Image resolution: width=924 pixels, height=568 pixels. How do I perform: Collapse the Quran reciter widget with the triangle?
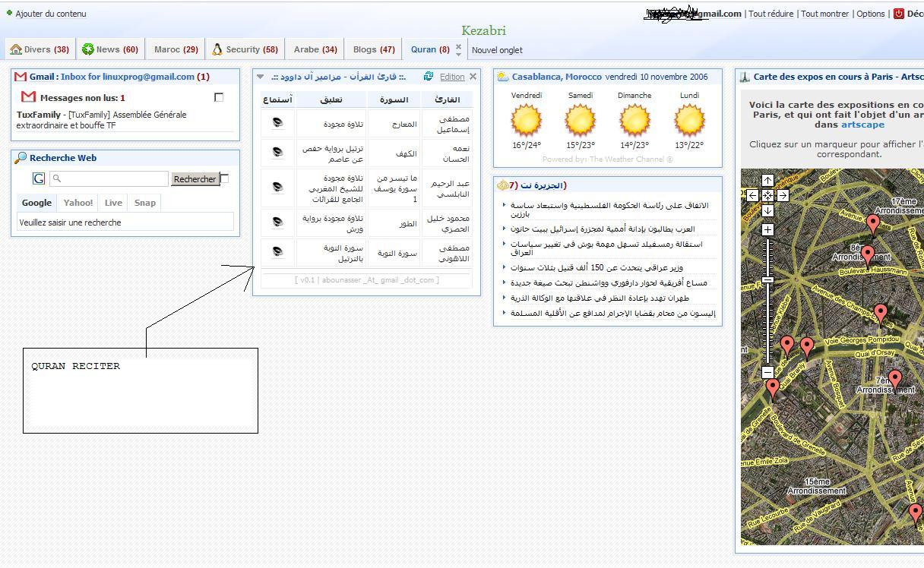coord(261,77)
